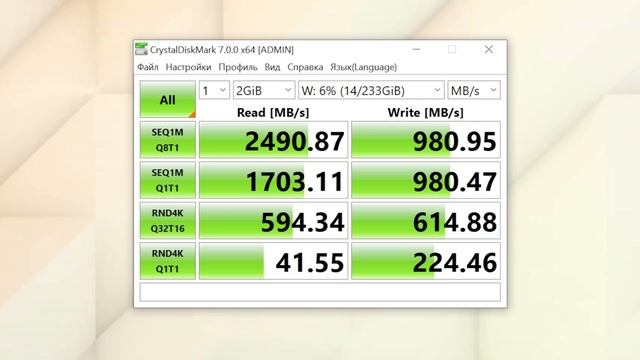Click the 41.55 read result
Viewport: 640px width, 360px height.
[273, 261]
